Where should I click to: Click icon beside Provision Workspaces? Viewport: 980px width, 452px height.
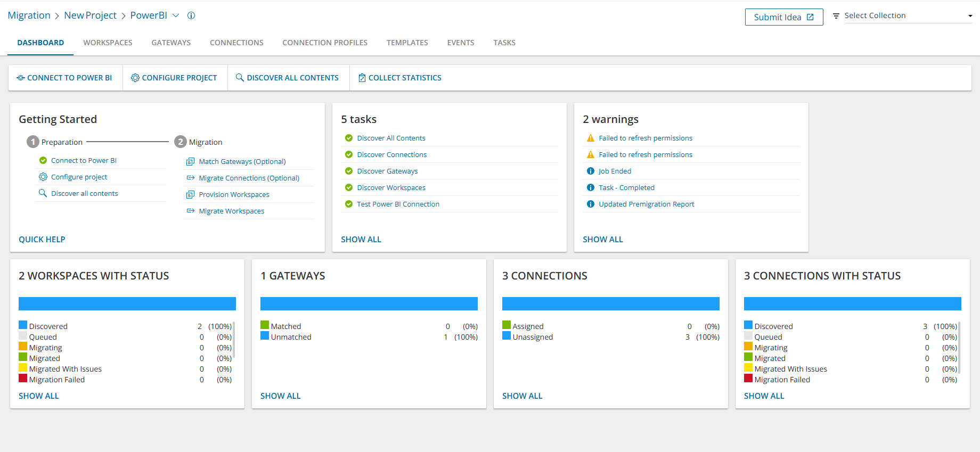191,194
